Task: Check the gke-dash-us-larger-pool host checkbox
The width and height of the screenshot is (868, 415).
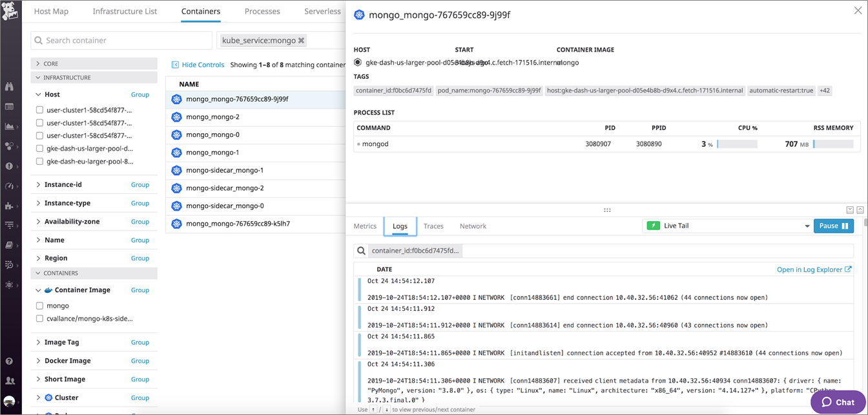Action: coord(39,149)
